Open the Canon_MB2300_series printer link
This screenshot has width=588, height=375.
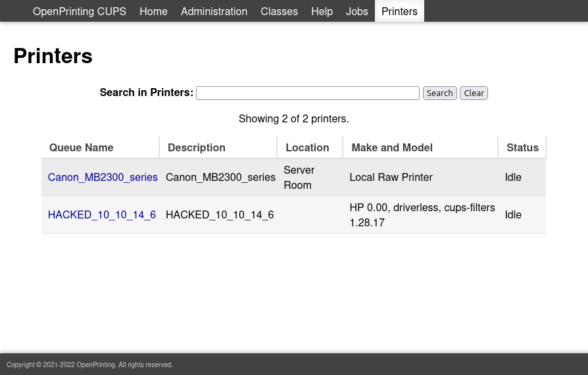[x=103, y=177]
